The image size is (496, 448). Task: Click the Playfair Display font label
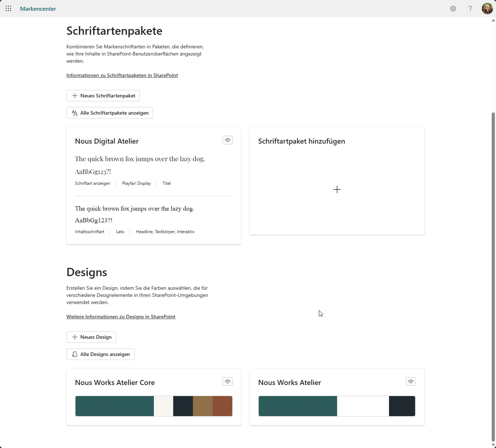tap(137, 183)
